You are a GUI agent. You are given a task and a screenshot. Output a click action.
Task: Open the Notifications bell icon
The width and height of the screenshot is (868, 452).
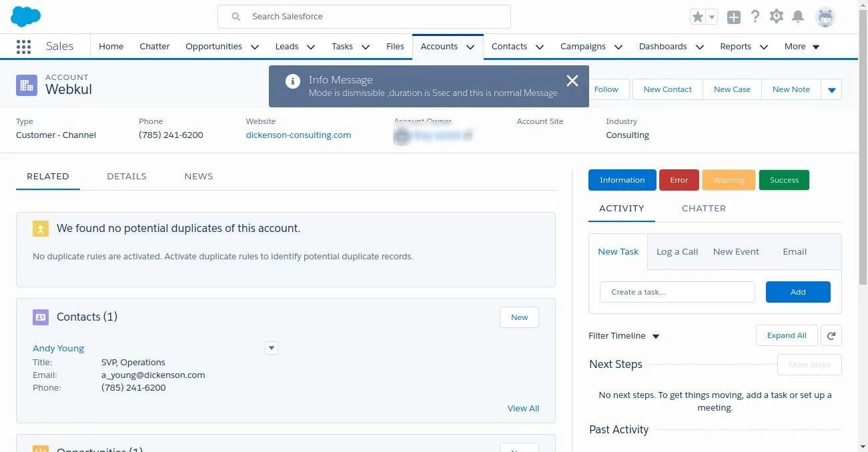tap(798, 17)
